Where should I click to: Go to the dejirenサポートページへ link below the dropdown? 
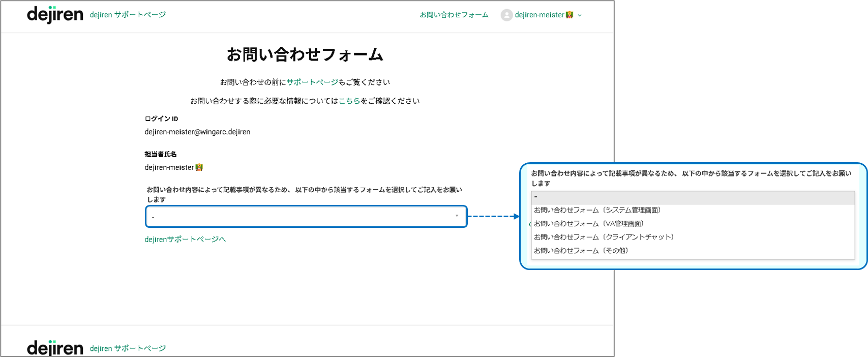coord(185,239)
